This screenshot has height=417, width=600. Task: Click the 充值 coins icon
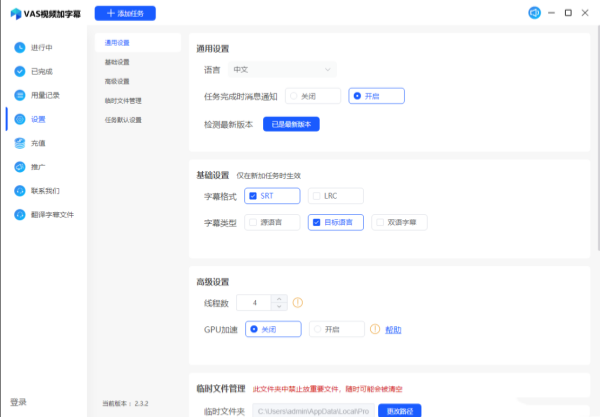click(20, 143)
